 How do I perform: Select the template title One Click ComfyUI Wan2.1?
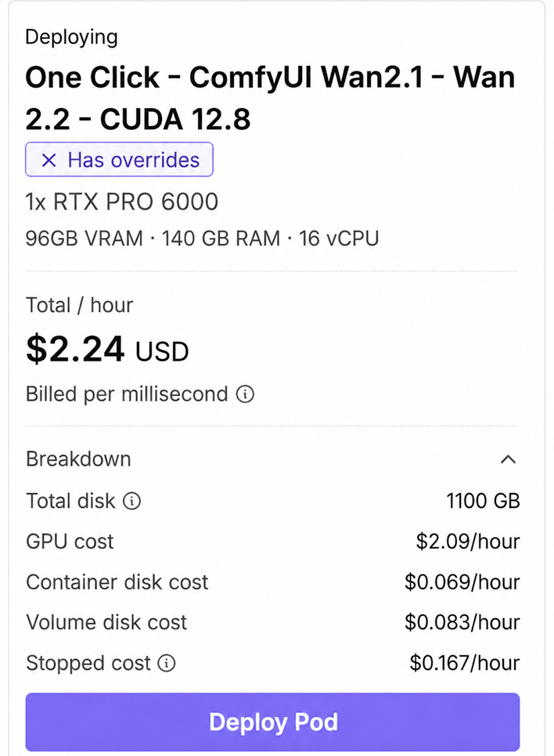[x=270, y=98]
